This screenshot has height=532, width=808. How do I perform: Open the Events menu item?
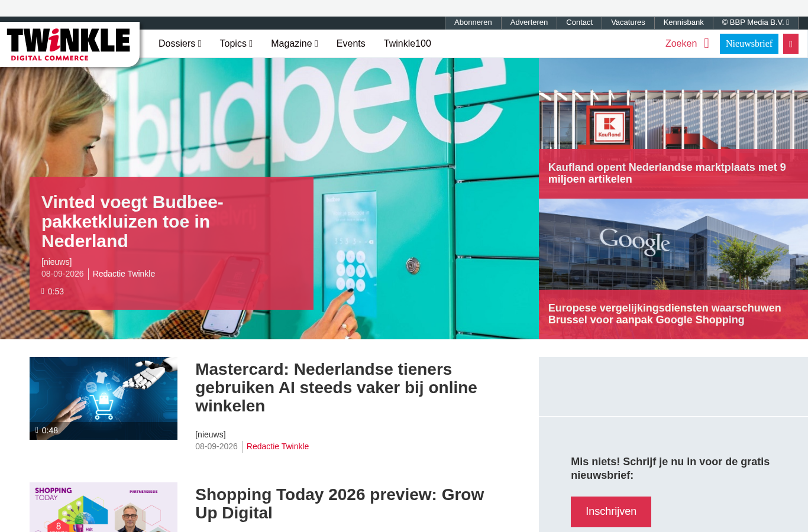tap(351, 44)
